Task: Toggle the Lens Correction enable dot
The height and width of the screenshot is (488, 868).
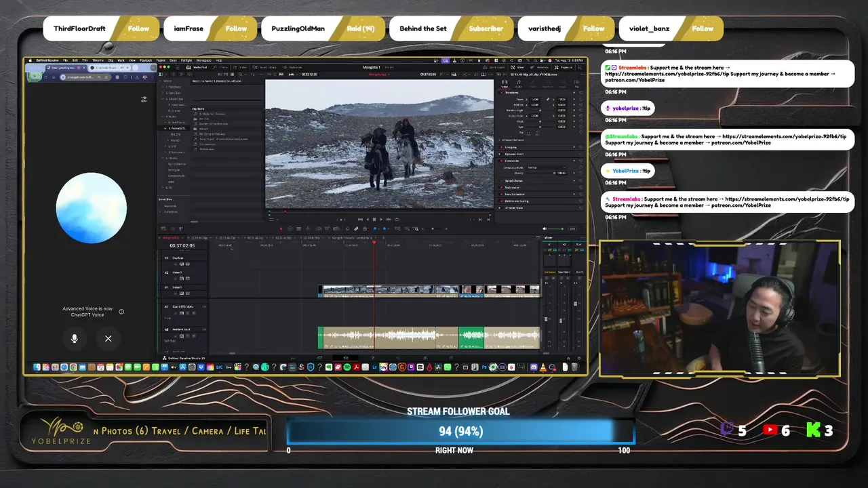Action: click(x=502, y=194)
